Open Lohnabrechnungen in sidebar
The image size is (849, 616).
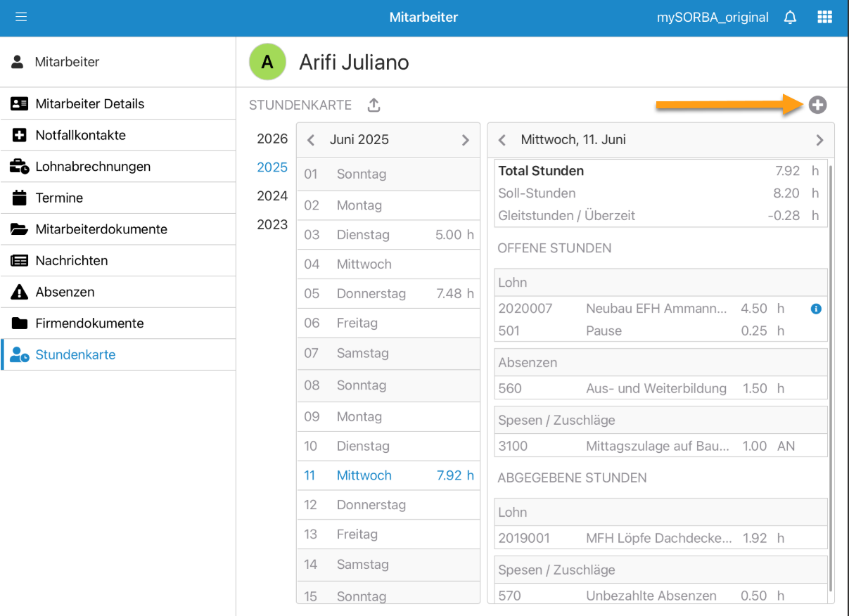pyautogui.click(x=93, y=167)
